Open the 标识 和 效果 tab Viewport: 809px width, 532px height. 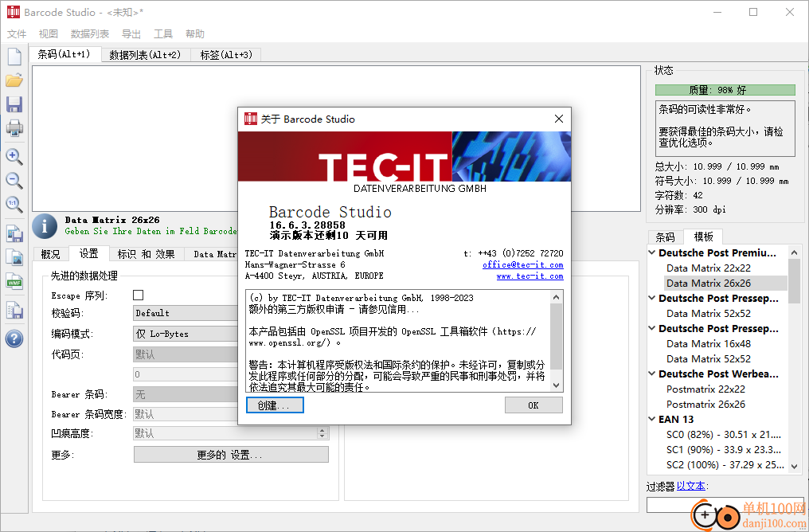coord(146,254)
